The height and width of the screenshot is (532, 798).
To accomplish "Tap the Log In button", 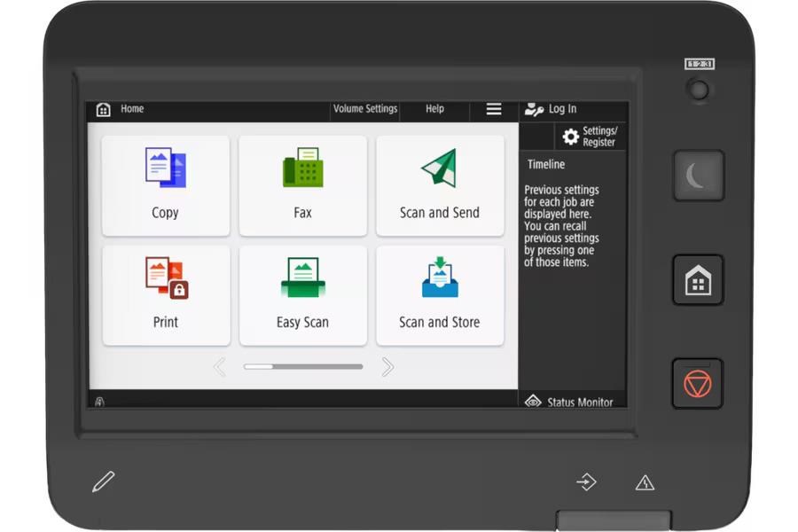I will coord(552,109).
